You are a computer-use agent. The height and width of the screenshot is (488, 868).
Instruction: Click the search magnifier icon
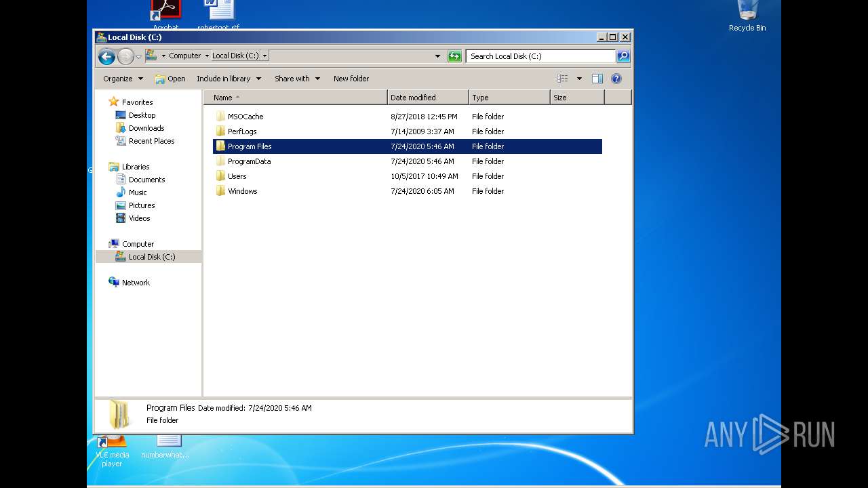(x=623, y=56)
